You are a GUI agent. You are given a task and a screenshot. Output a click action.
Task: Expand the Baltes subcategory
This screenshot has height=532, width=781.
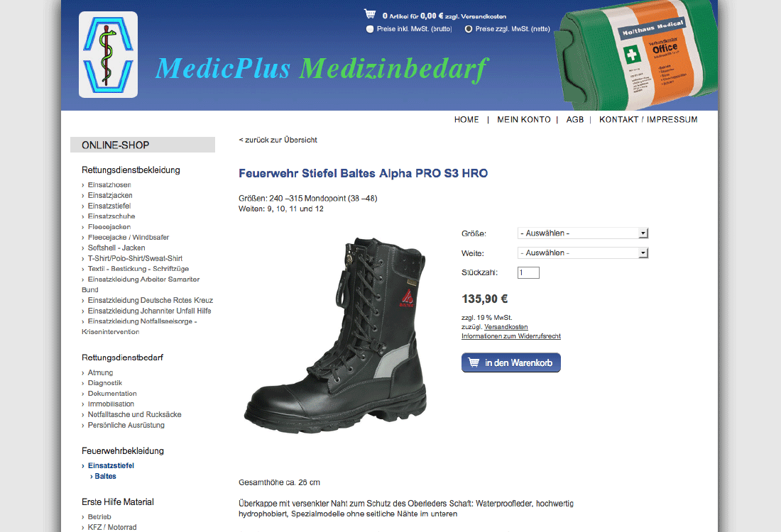[103, 476]
